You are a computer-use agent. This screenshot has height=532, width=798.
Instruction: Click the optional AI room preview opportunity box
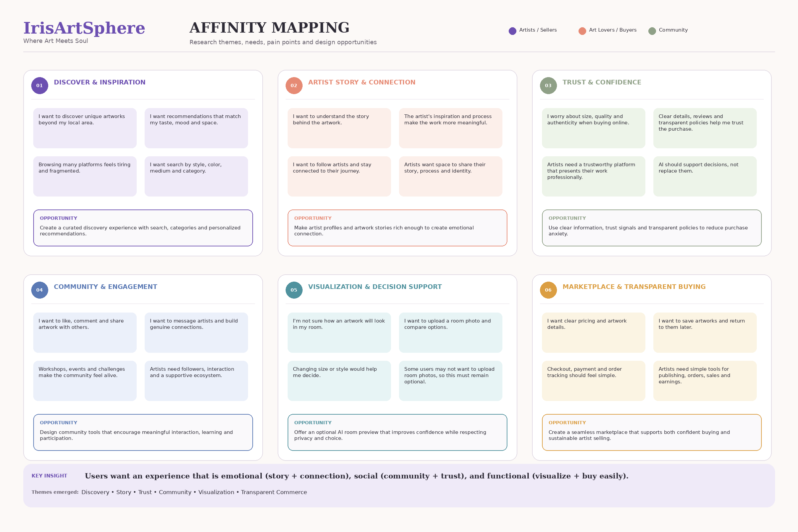click(397, 433)
